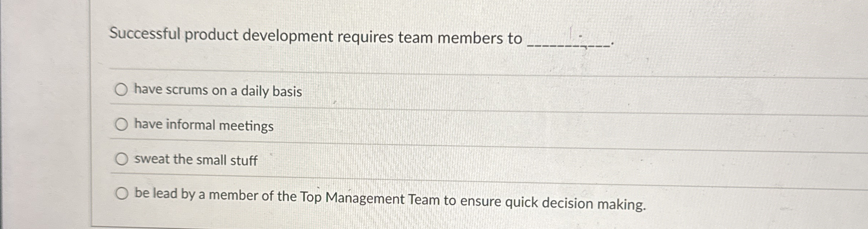Click the 'sweat the small stuff' answer text
868x229 pixels.
[x=196, y=160]
